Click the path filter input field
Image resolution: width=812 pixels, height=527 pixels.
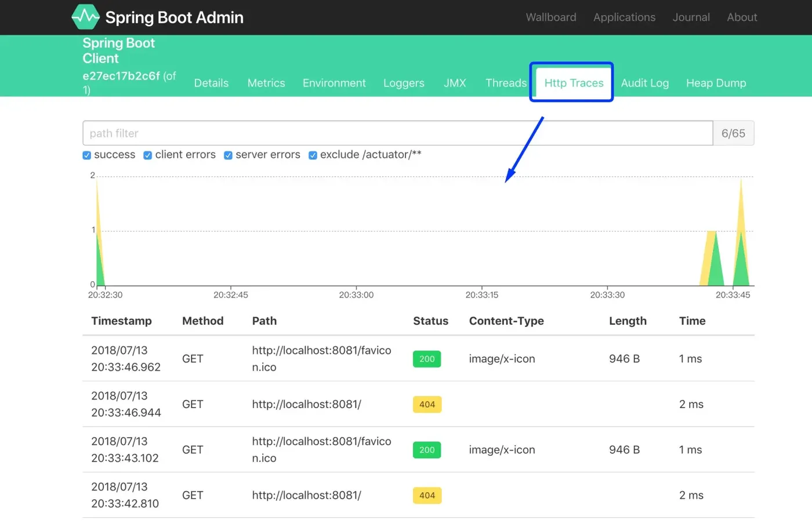397,133
